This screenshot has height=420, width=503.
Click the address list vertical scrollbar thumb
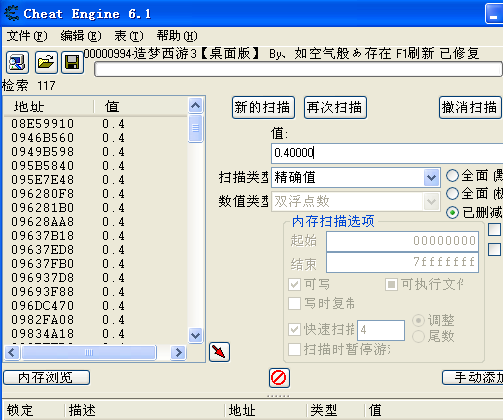click(x=195, y=128)
